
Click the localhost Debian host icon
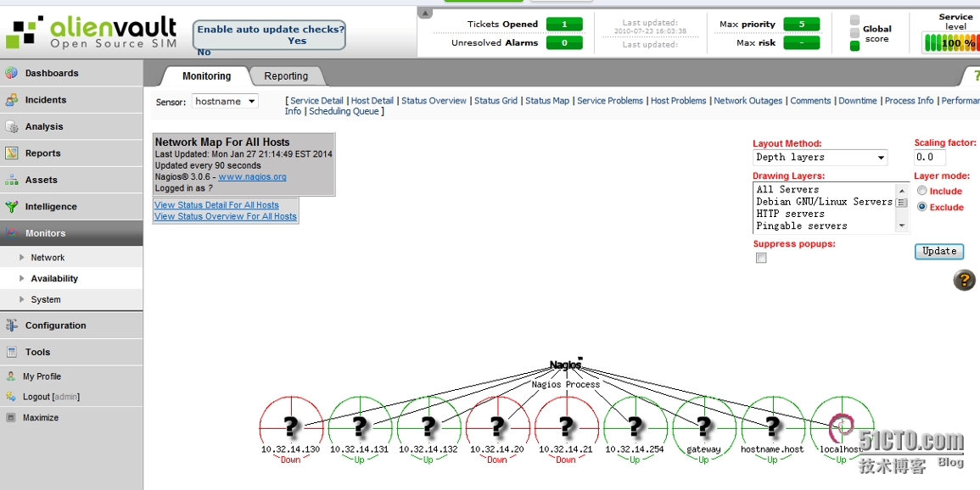click(x=841, y=427)
